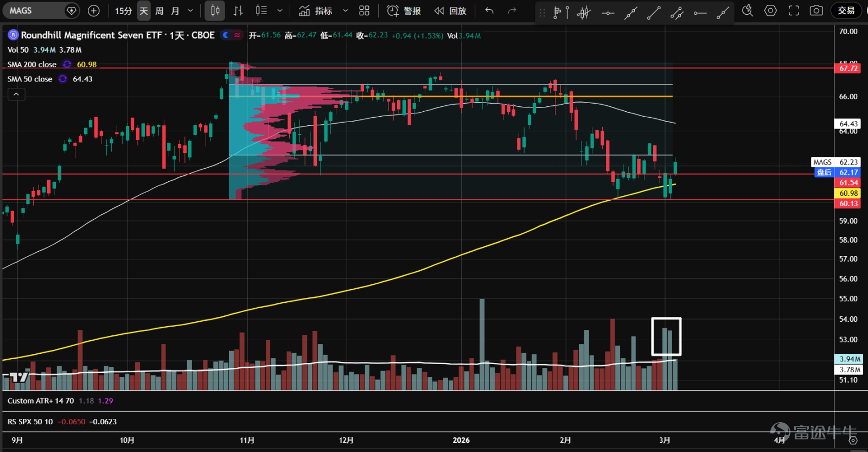Switch to the 15分 timeframe
Screen dimensions: 868x452
pyautogui.click(x=123, y=11)
